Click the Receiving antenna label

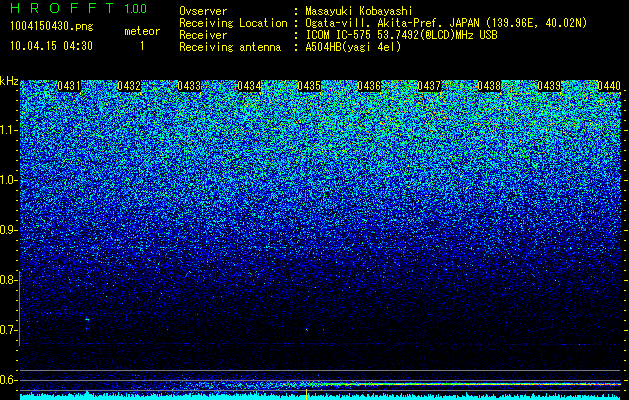pos(230,47)
